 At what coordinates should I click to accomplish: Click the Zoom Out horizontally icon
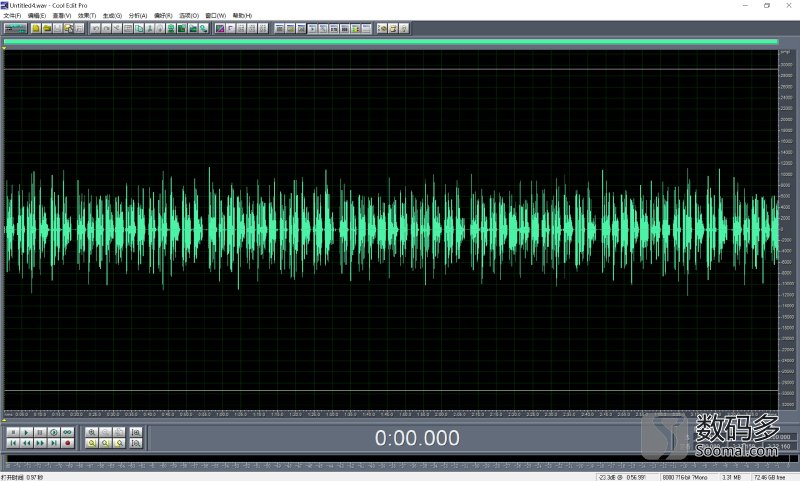[106, 432]
